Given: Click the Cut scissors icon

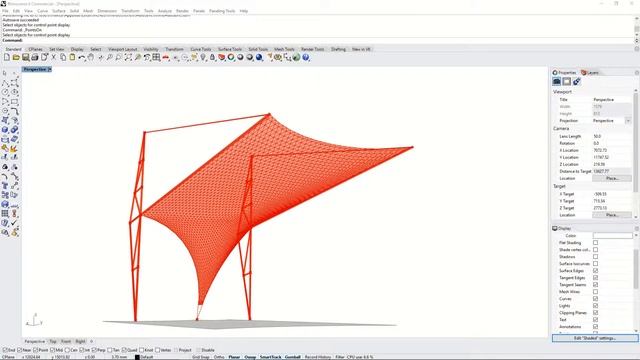Looking at the screenshot, I should [x=53, y=58].
